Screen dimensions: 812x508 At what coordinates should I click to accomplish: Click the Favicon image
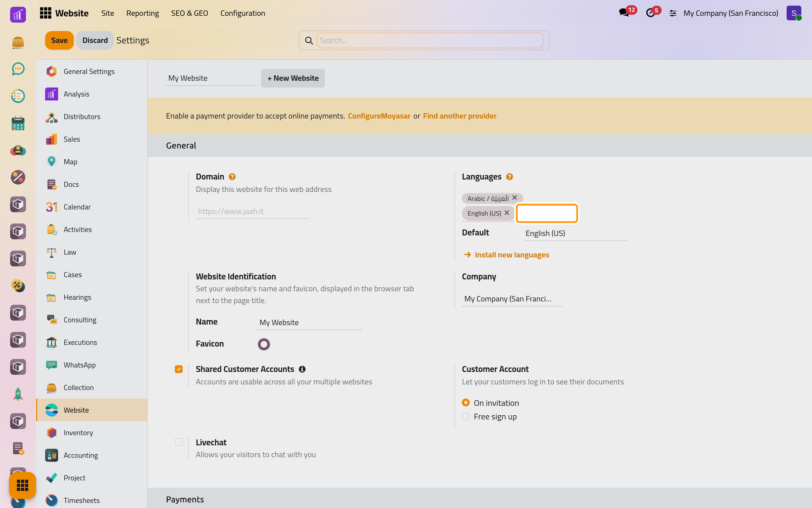[x=264, y=344]
